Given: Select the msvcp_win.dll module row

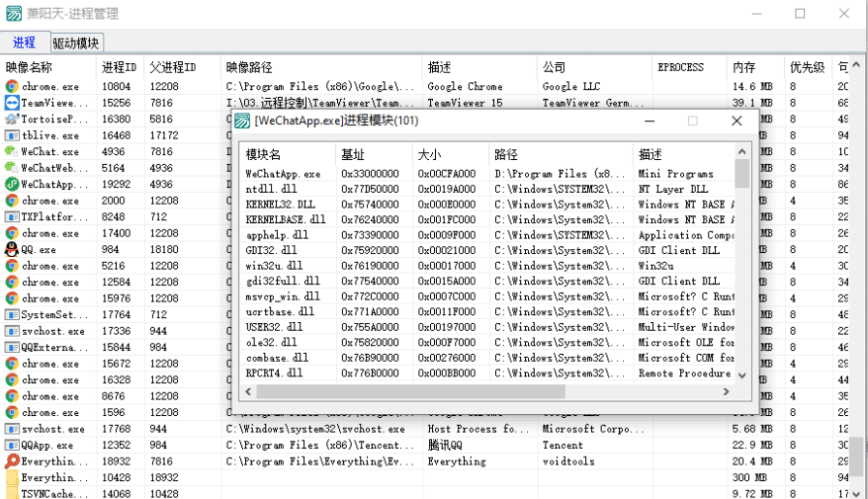Looking at the screenshot, I should click(x=487, y=296).
